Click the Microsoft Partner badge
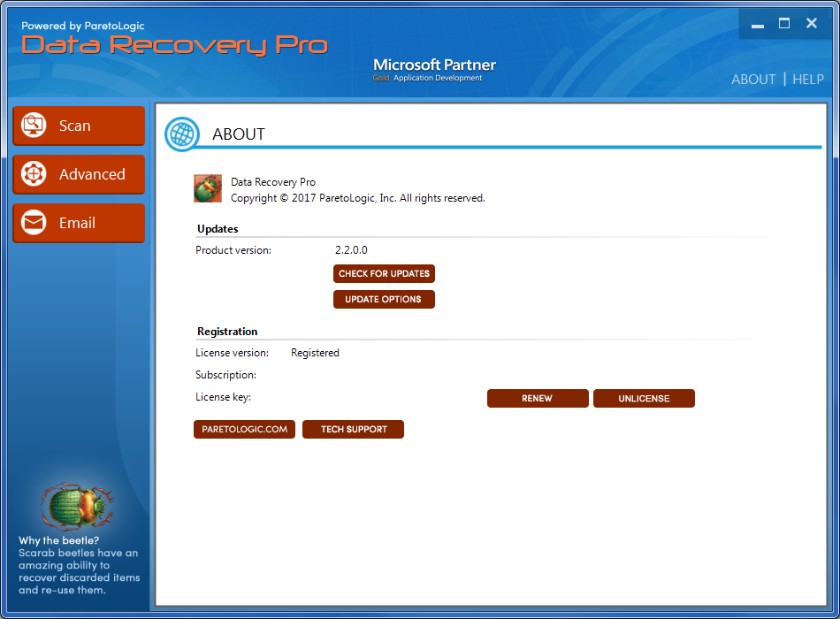 pyautogui.click(x=434, y=70)
